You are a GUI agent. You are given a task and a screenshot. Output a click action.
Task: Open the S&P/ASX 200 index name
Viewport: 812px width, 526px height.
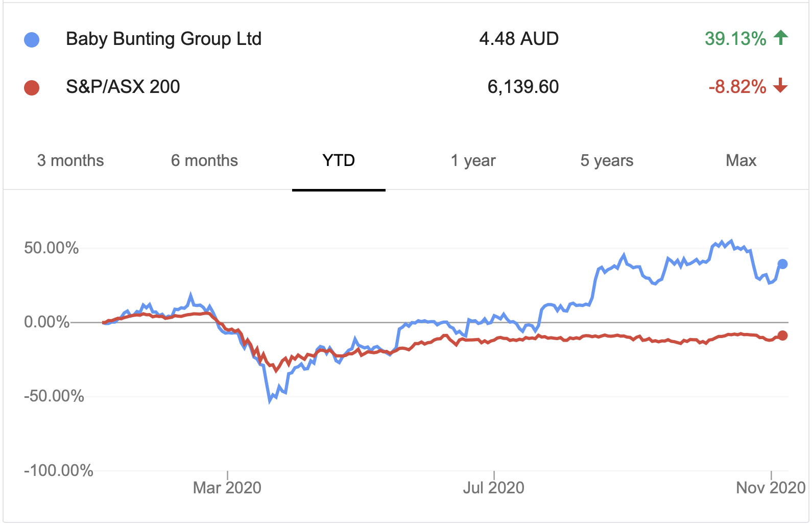[123, 87]
